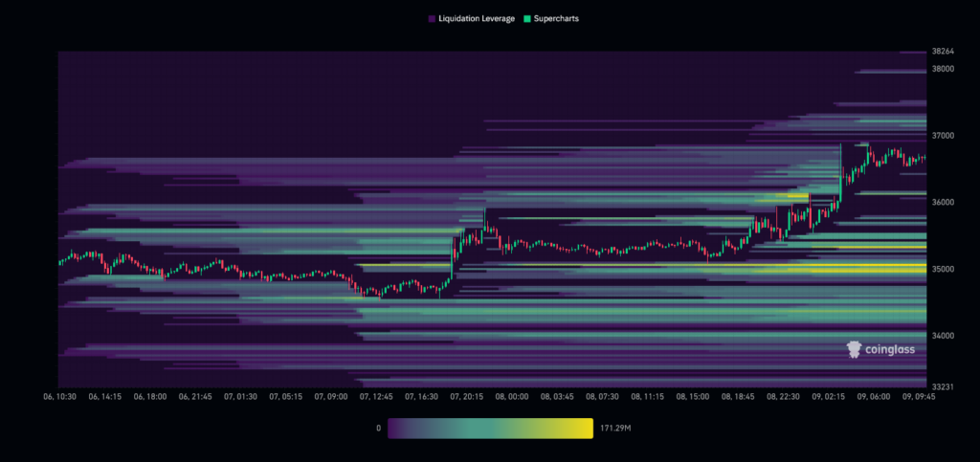The height and width of the screenshot is (462, 980).
Task: Toggle the Supercharts legend entry
Action: 551,19
